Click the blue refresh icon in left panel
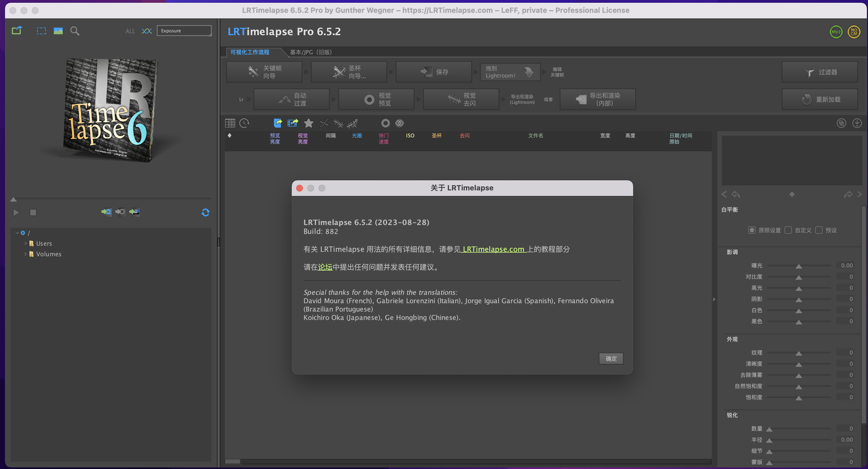This screenshot has height=469, width=868. (x=205, y=212)
